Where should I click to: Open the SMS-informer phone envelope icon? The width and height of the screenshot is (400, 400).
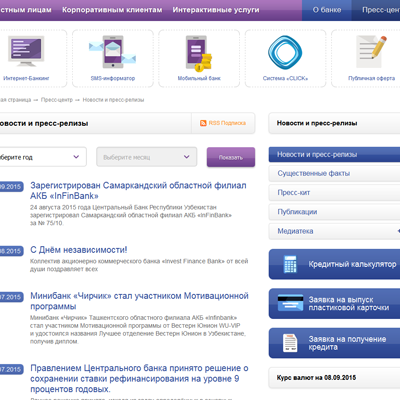click(x=113, y=52)
